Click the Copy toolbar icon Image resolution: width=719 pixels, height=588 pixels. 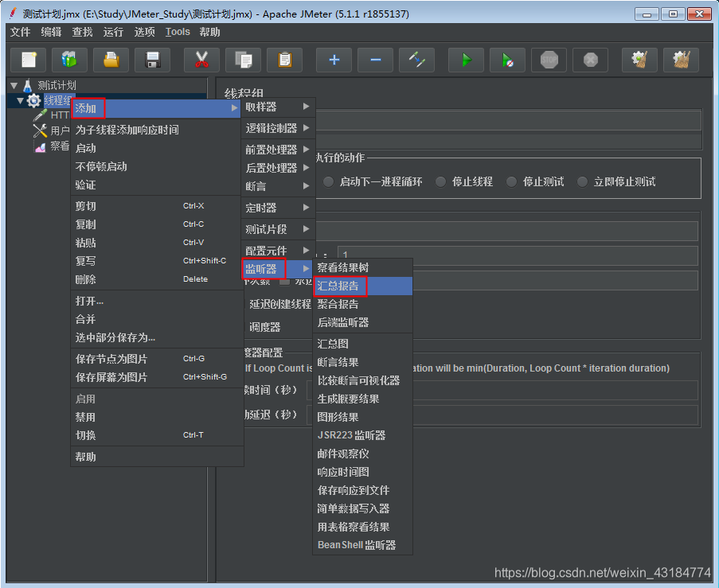244,60
